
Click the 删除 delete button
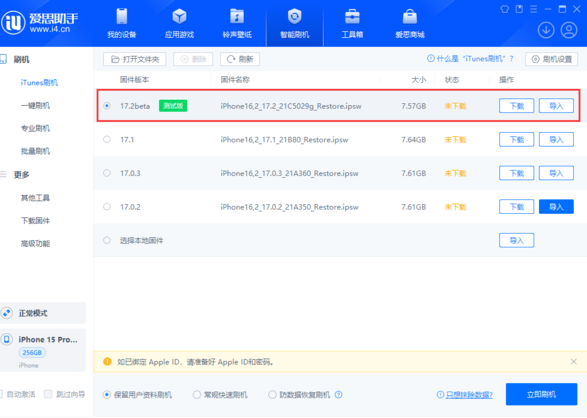[x=193, y=59]
